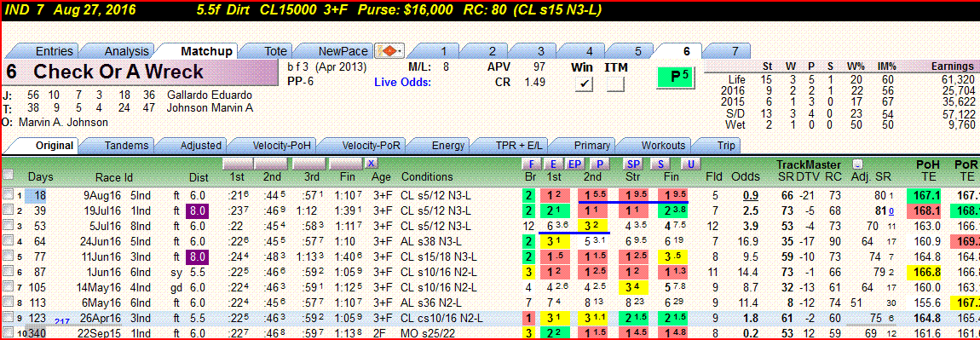Click the horse name Check Or A Wreck

(x=118, y=72)
